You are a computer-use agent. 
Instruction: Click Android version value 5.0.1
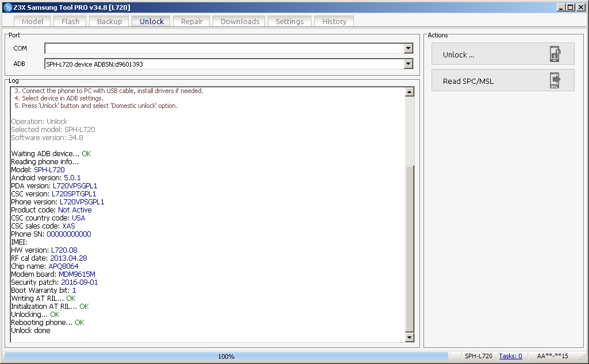pyautogui.click(x=72, y=178)
